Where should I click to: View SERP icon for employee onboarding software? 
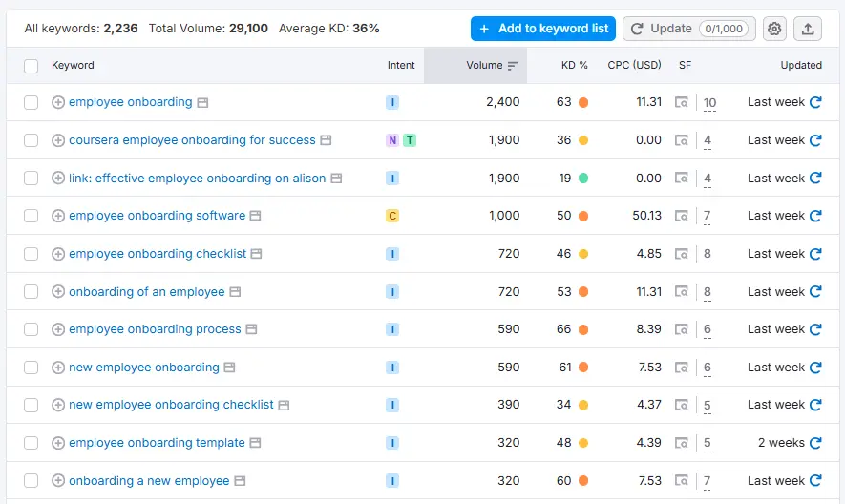click(681, 216)
